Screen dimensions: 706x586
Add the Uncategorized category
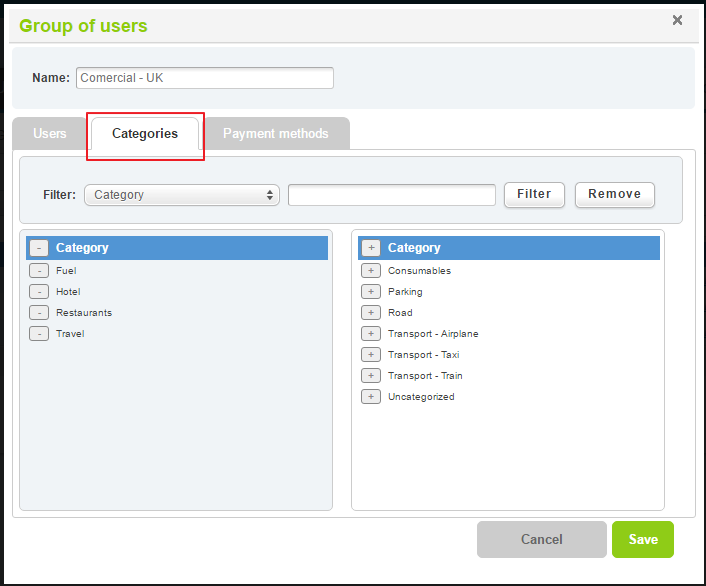371,397
